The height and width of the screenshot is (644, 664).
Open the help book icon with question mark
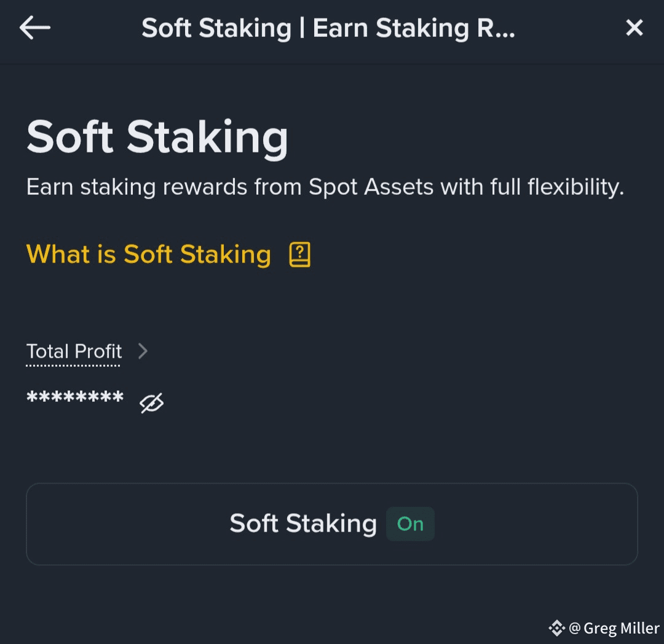tap(299, 254)
